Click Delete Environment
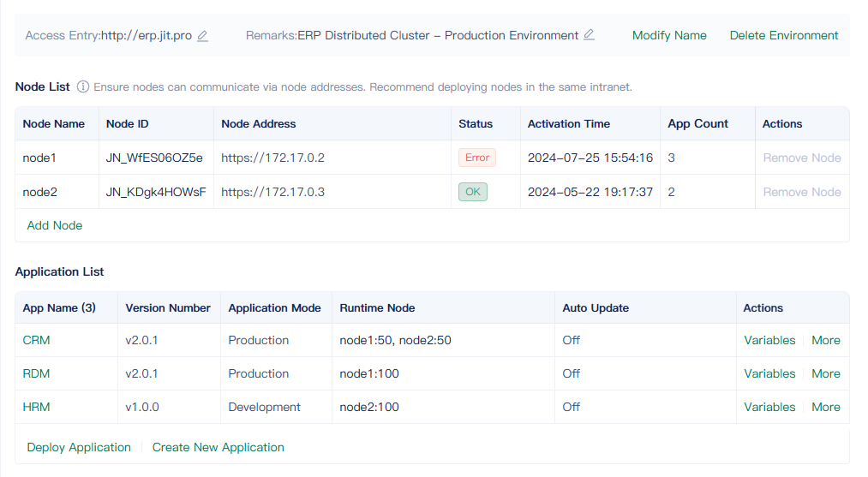The height and width of the screenshot is (477, 868). [x=783, y=35]
